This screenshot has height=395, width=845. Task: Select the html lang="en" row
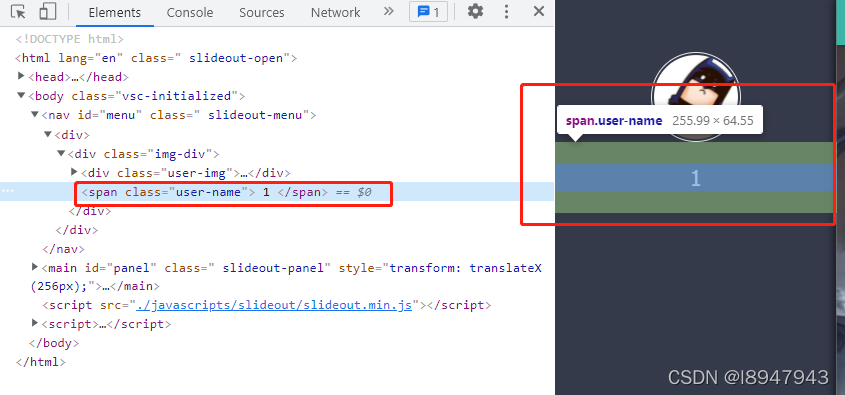click(156, 58)
